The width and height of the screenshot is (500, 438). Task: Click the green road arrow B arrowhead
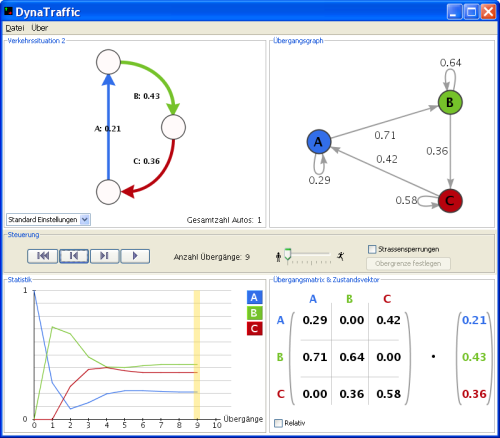pos(173,109)
